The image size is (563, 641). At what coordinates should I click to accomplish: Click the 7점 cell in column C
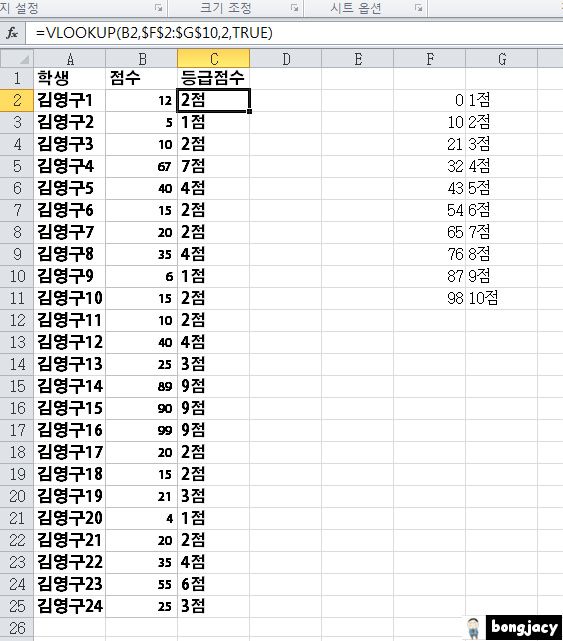213,166
